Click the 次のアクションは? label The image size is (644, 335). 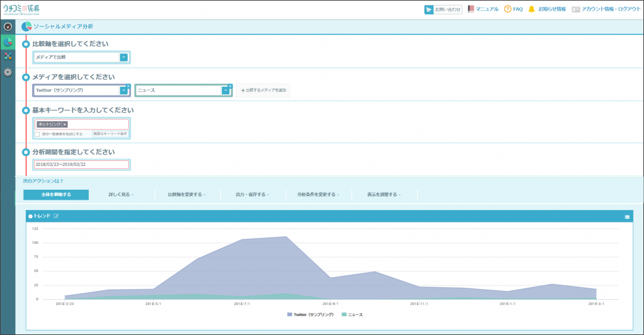click(x=43, y=181)
